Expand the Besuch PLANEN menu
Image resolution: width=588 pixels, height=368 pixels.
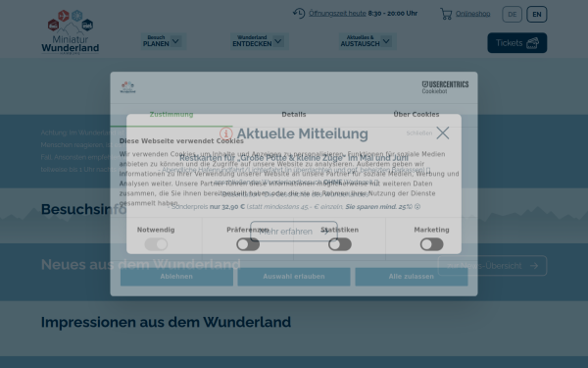pyautogui.click(x=163, y=41)
